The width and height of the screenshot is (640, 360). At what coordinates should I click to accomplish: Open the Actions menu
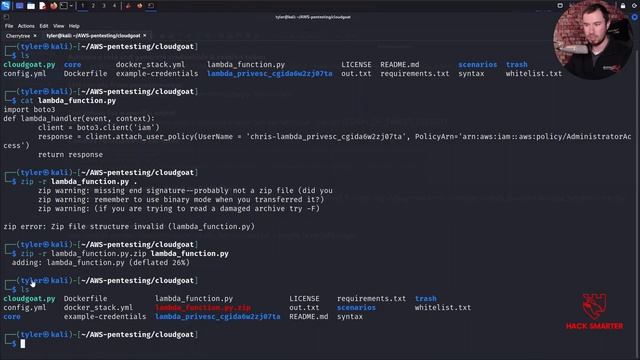pyautogui.click(x=26, y=26)
